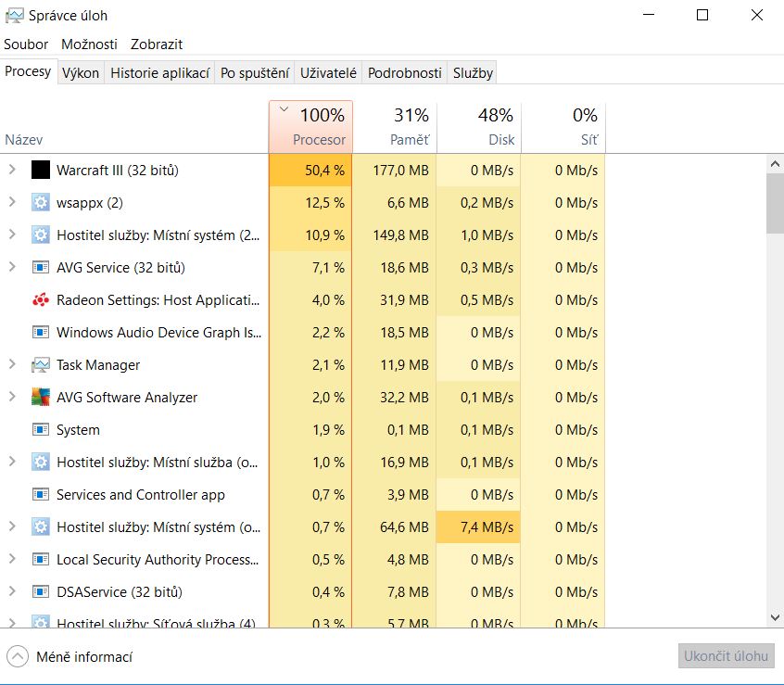Expand the Local Security Authority Process row
784x685 pixels.
pyautogui.click(x=12, y=559)
